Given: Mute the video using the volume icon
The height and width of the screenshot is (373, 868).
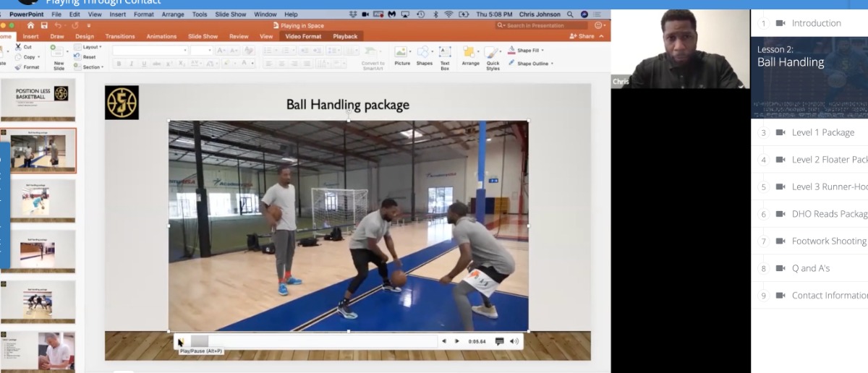Looking at the screenshot, I should (514, 341).
